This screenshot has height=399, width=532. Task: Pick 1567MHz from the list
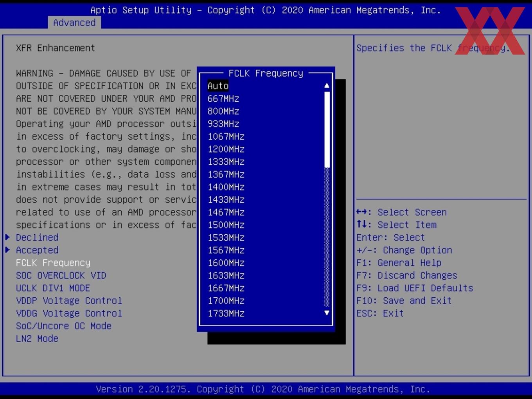point(226,250)
